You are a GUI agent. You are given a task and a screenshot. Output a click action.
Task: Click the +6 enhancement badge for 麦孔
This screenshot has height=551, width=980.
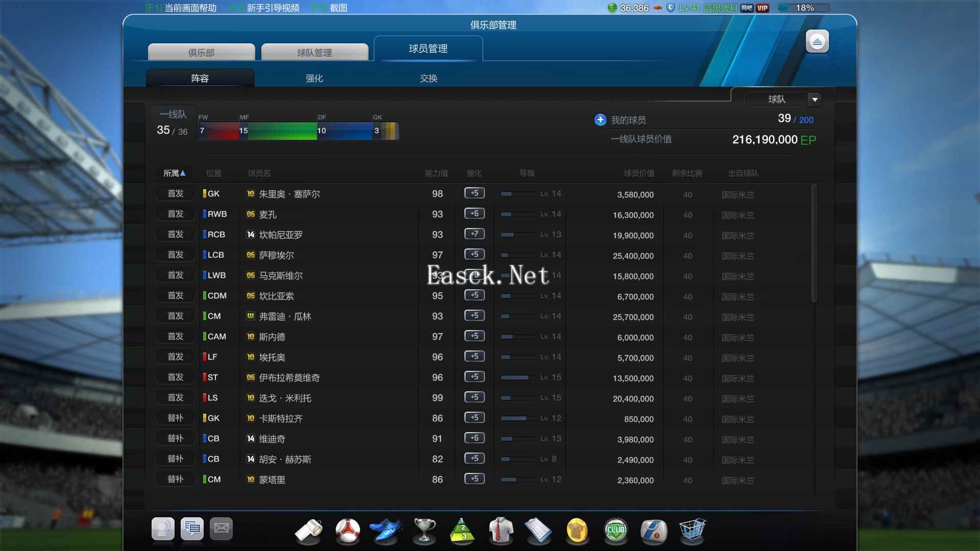[474, 214]
